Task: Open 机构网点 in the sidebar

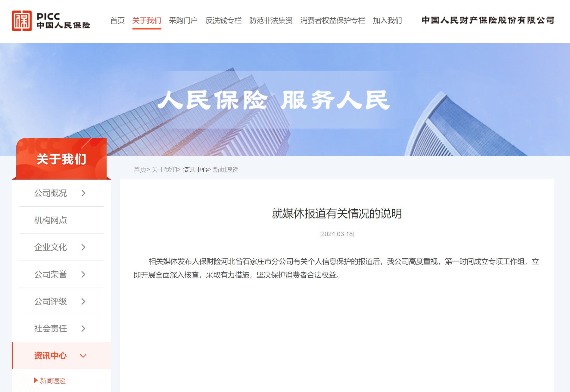Action: tap(51, 220)
